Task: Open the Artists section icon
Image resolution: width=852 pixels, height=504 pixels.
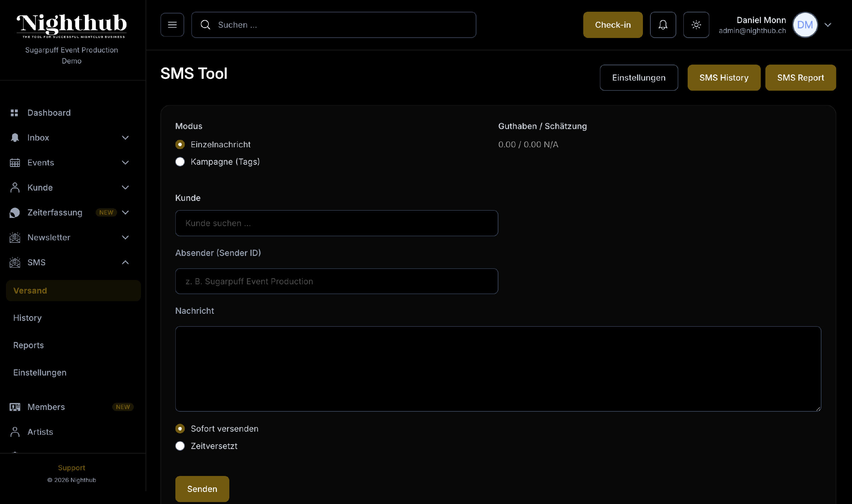Action: pos(15,432)
